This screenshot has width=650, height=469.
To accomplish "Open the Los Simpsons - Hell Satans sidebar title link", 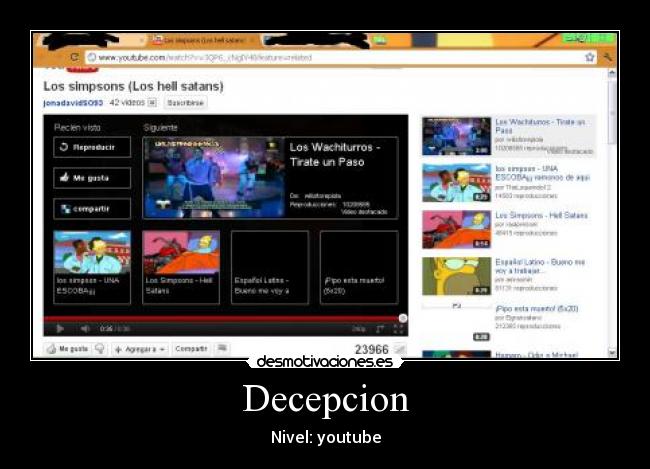I will coord(541,215).
